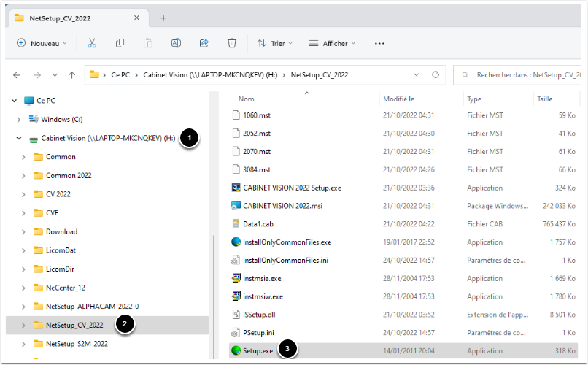Screen dimensions: 588x365
Task: Select the LicomDat folder in tree
Action: pyautogui.click(x=61, y=250)
